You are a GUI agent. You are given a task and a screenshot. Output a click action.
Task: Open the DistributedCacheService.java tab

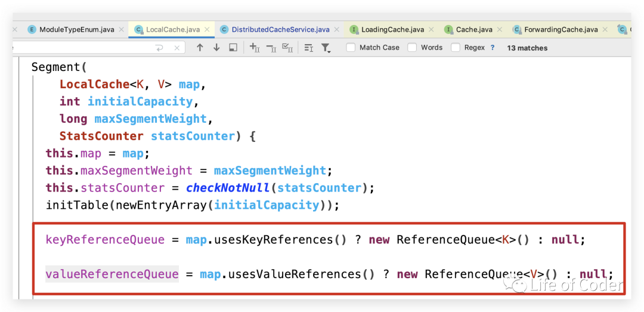[x=280, y=30]
